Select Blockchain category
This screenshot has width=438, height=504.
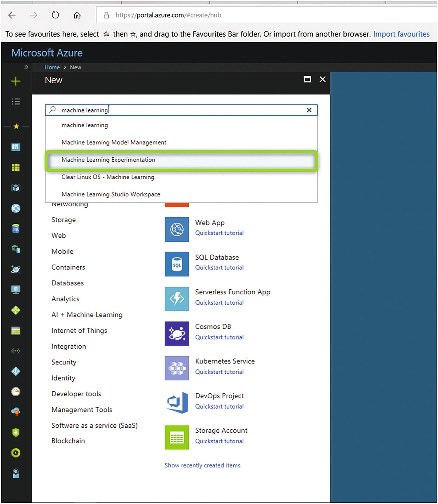coord(68,441)
